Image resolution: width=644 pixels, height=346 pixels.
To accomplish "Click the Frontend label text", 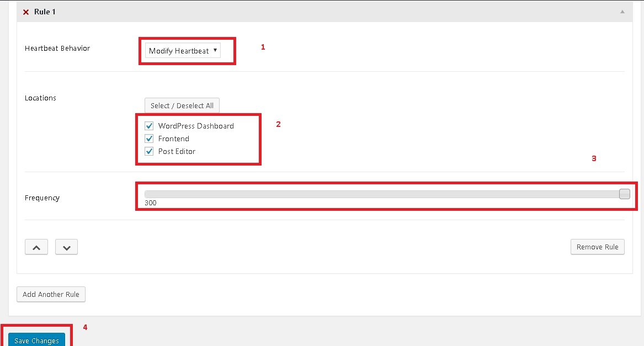I will [x=174, y=139].
